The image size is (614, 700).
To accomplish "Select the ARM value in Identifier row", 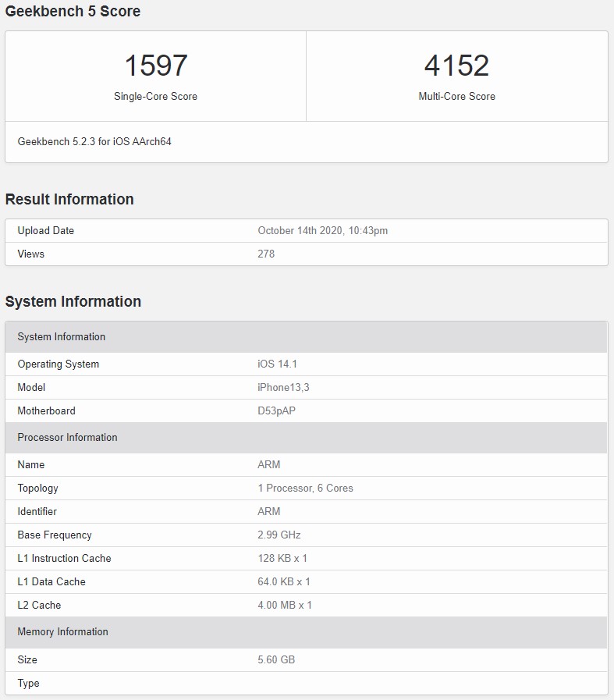I will click(268, 512).
